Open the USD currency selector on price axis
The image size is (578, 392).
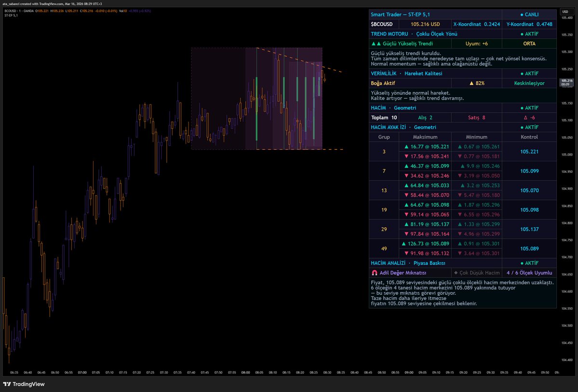tap(565, 12)
